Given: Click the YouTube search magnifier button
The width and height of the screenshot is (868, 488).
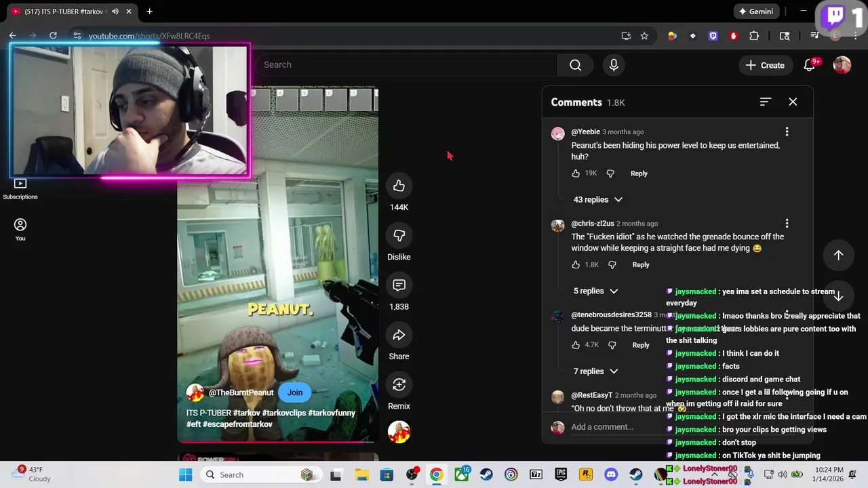Looking at the screenshot, I should pos(575,65).
